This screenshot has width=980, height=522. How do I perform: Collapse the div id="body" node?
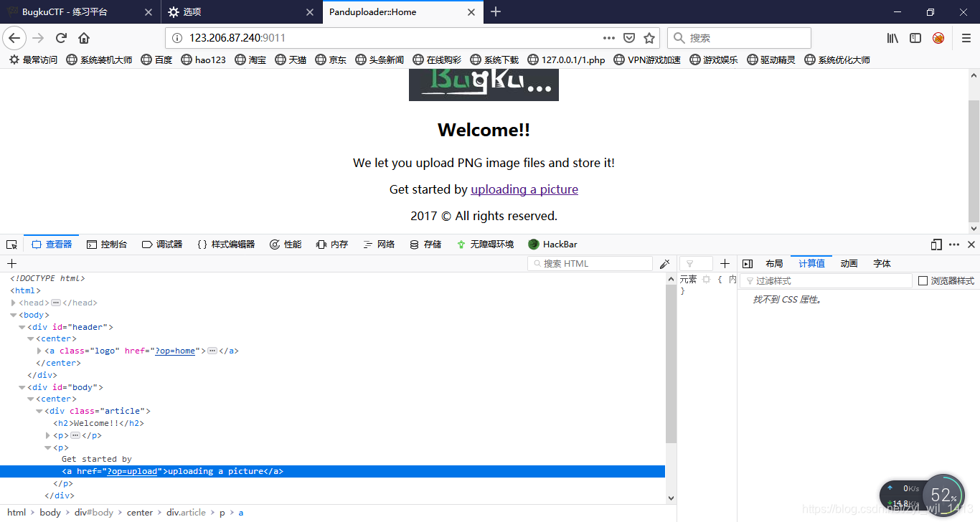tap(22, 387)
